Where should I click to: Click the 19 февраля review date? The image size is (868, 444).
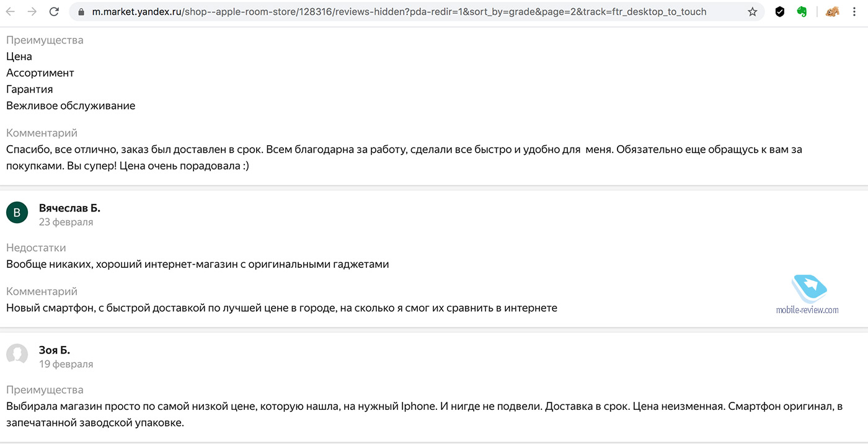[66, 364]
